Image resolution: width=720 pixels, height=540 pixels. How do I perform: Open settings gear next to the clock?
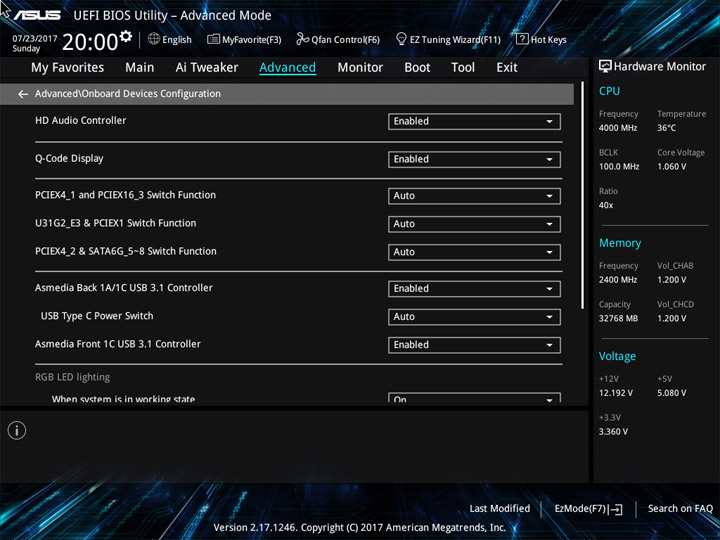[126, 36]
